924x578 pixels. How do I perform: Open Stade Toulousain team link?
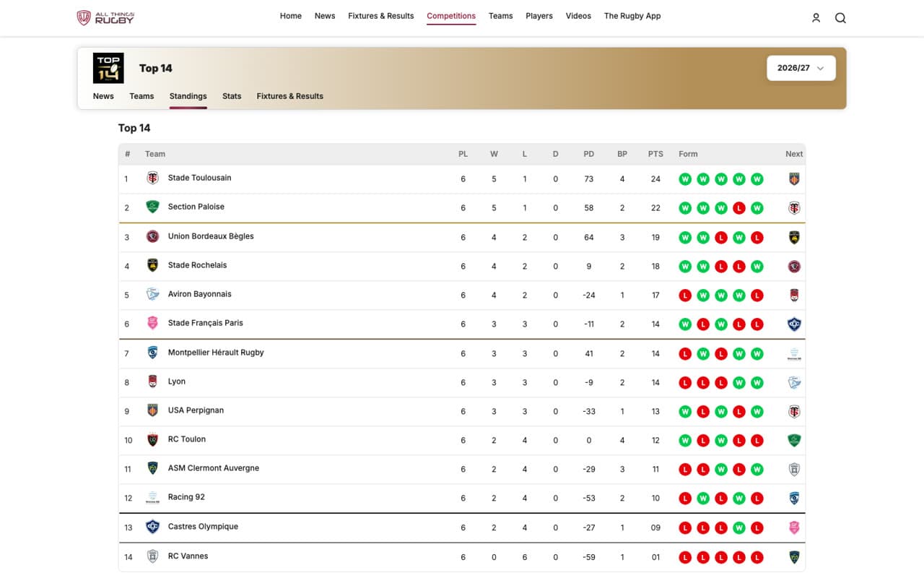coord(200,178)
